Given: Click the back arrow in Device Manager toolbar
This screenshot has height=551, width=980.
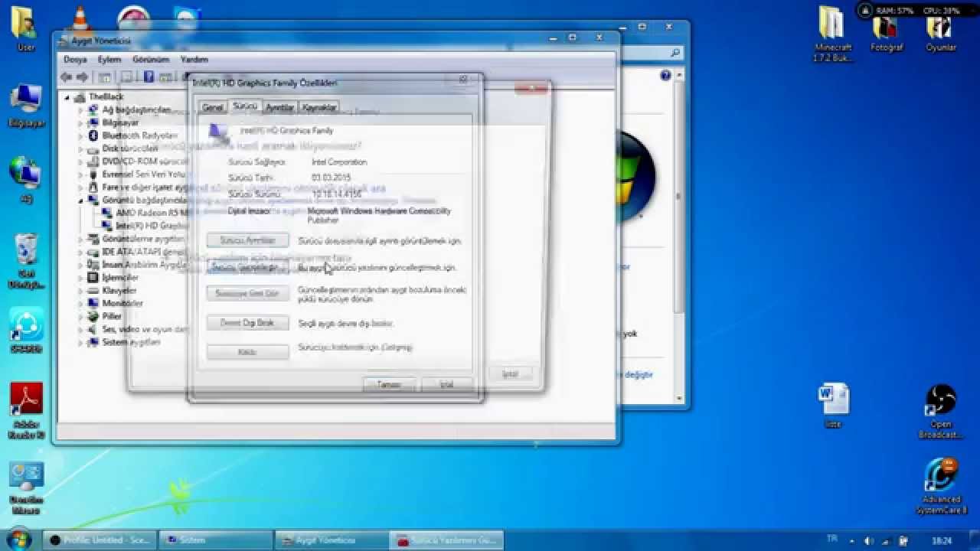Looking at the screenshot, I should pyautogui.click(x=67, y=77).
